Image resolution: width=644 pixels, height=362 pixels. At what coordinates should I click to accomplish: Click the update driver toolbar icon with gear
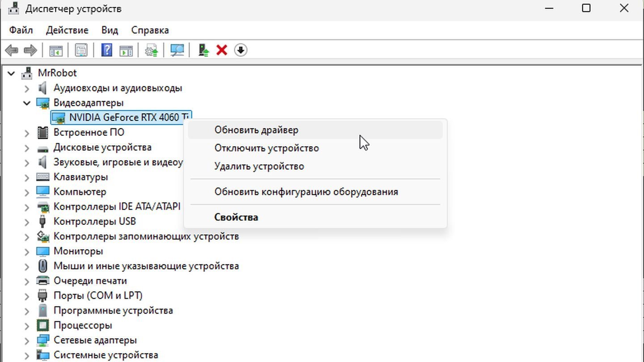[152, 50]
